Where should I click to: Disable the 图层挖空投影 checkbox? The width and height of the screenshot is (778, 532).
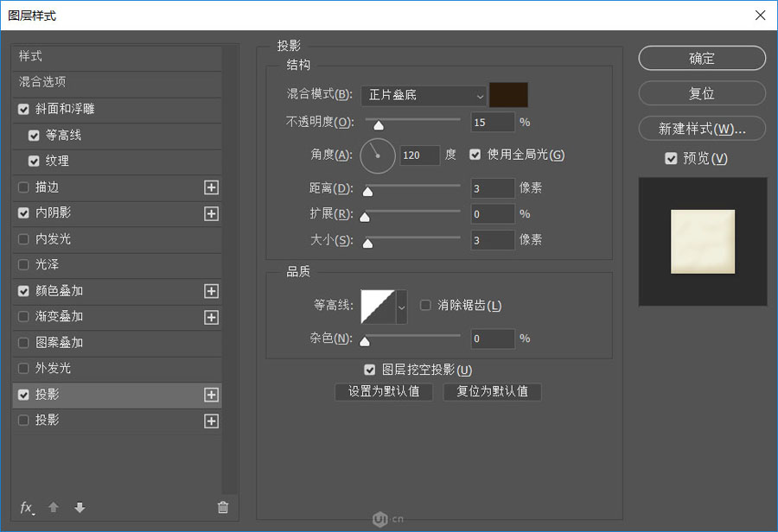pyautogui.click(x=370, y=369)
